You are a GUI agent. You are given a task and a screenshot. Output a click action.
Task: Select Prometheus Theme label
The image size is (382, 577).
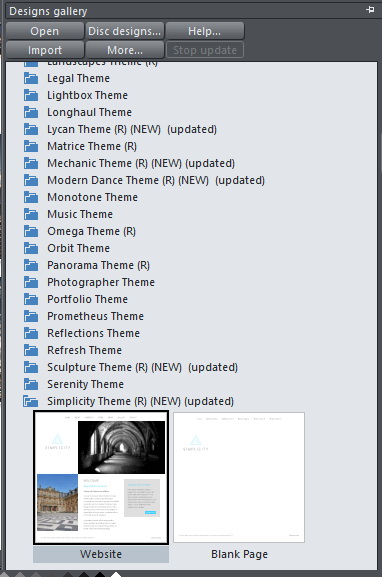(x=95, y=316)
